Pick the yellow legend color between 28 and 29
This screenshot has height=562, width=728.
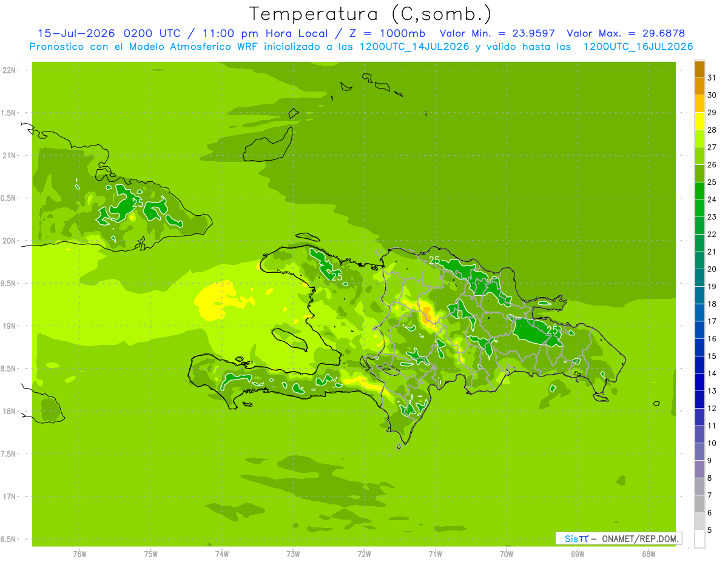click(699, 121)
